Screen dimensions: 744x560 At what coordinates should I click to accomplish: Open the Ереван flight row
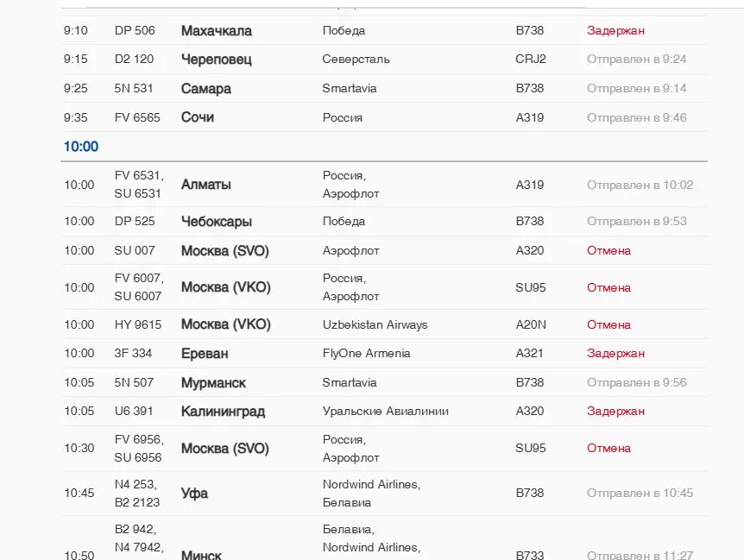203,354
